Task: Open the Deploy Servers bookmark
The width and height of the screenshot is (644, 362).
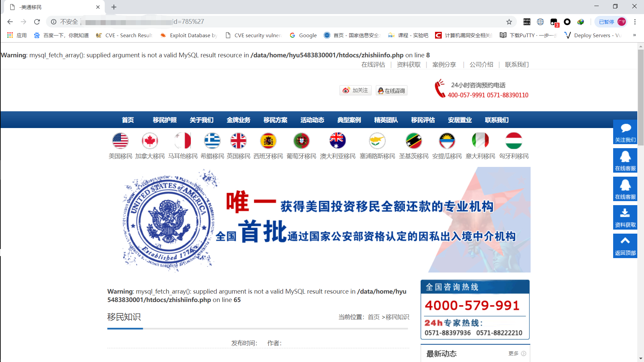Action: click(593, 35)
